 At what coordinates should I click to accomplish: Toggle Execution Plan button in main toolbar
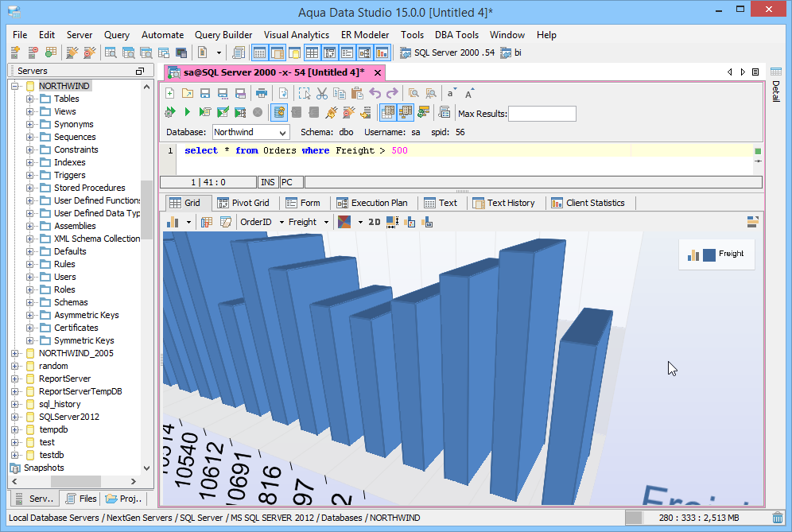(x=365, y=52)
